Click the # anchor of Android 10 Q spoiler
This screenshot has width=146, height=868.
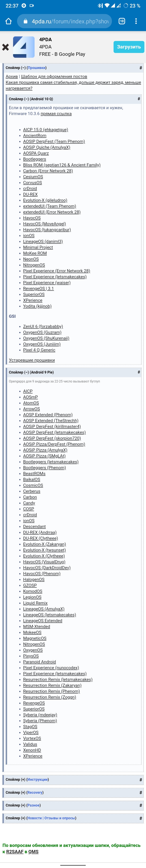pos(139,99)
